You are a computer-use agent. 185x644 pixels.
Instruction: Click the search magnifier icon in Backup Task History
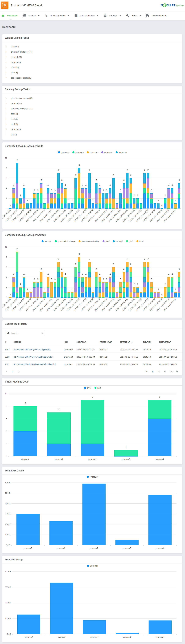(x=8, y=333)
